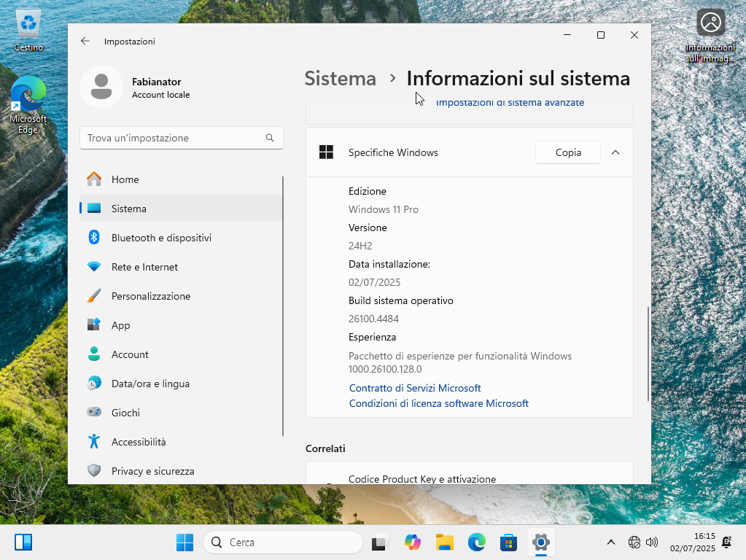Click the Giochi controller icon
The image size is (746, 560).
click(94, 412)
